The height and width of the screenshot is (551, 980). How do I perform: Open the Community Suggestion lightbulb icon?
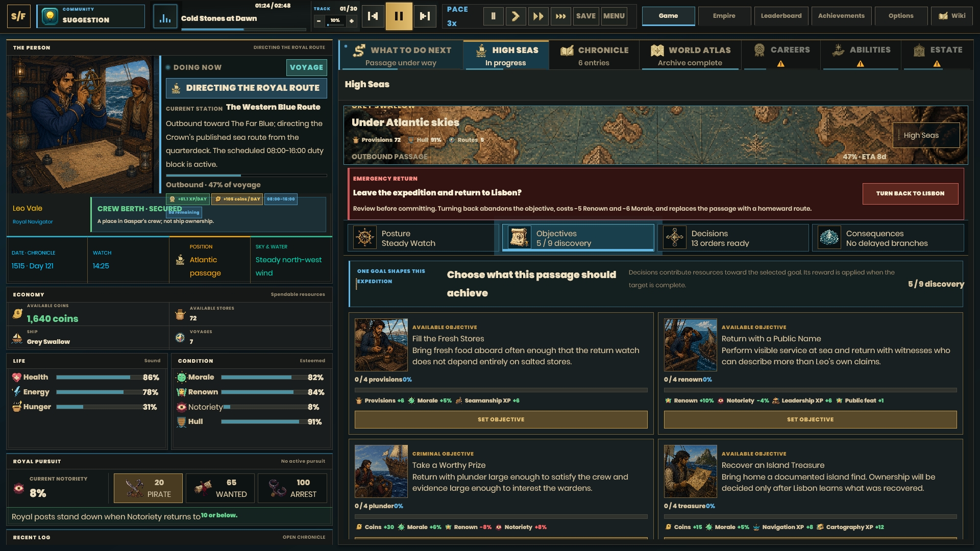(50, 16)
